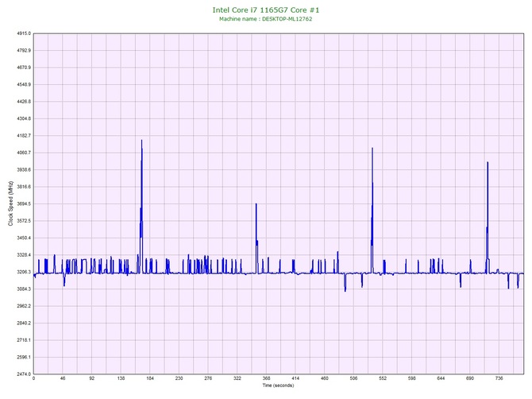Click the 3450.4 y-axis value
Screen dimensions: 532x399
pos(24,238)
